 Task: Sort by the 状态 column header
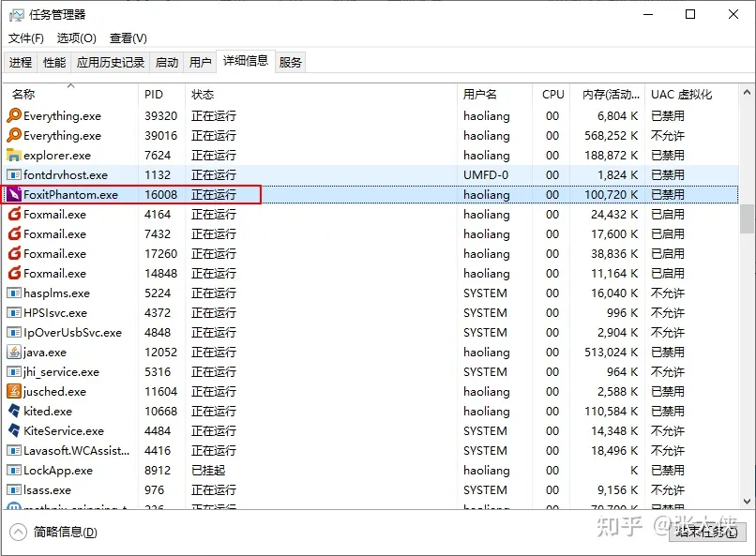[x=321, y=94]
